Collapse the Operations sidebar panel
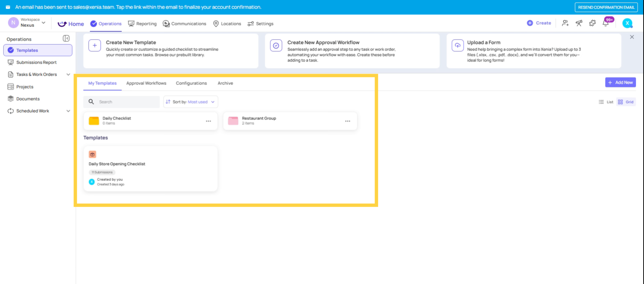This screenshot has width=644, height=284. coord(66,39)
